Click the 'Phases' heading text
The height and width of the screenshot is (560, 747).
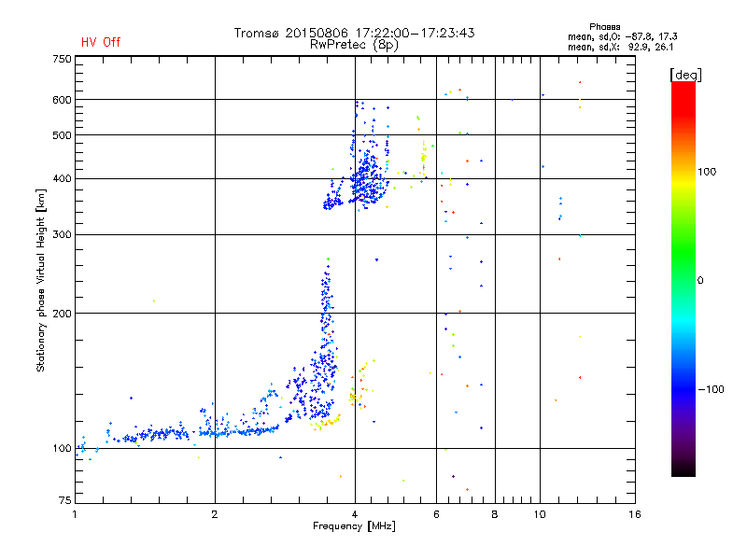point(604,27)
